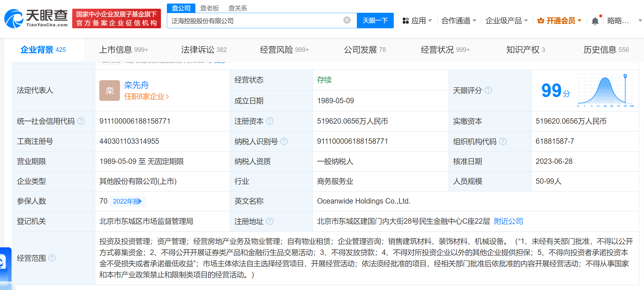Select the 上市信息 tab
This screenshot has height=290, width=644.
coord(123,50)
